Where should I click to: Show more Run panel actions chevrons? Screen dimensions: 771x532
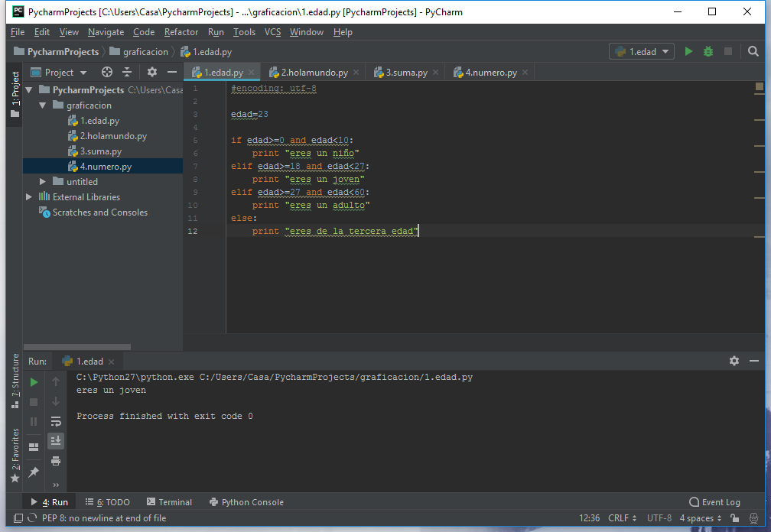click(56, 485)
